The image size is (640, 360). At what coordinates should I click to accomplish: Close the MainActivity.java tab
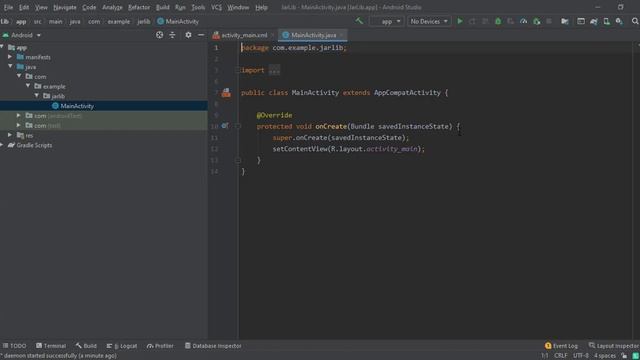[x=341, y=35]
